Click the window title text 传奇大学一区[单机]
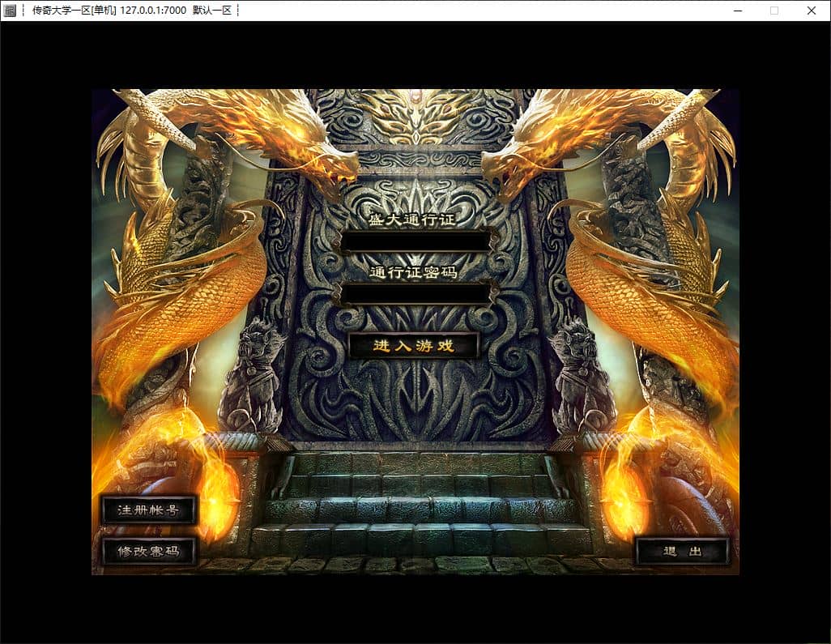 (75, 10)
